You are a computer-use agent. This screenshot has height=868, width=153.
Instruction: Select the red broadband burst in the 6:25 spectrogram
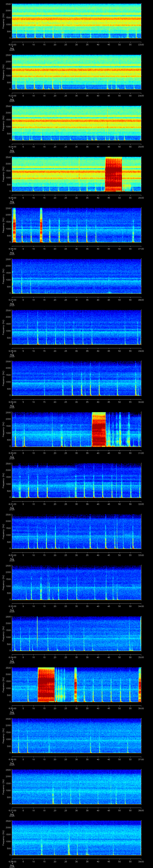tap(114, 174)
